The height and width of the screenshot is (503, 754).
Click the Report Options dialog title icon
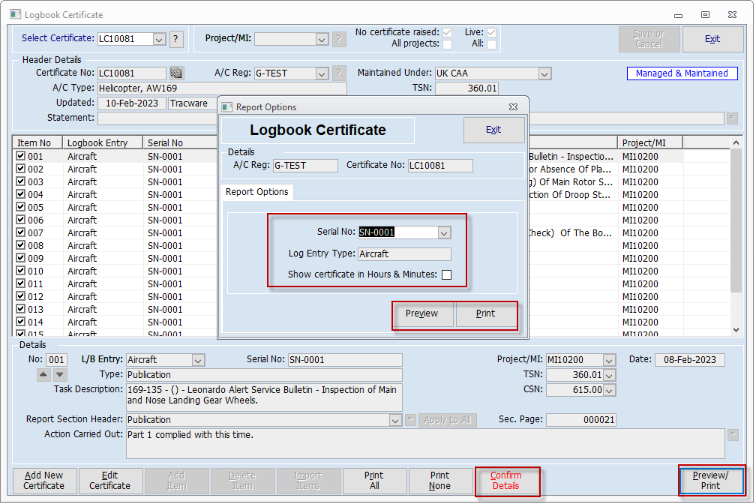tap(227, 107)
